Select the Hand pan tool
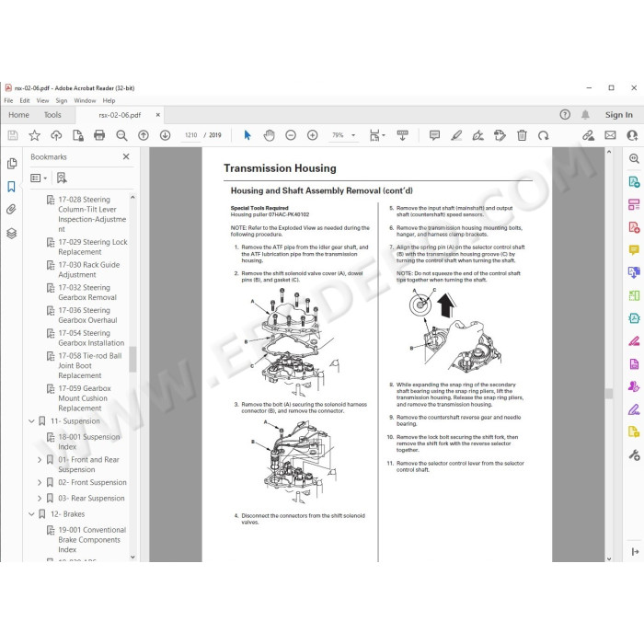Screen dimensions: 644x644 tap(269, 135)
